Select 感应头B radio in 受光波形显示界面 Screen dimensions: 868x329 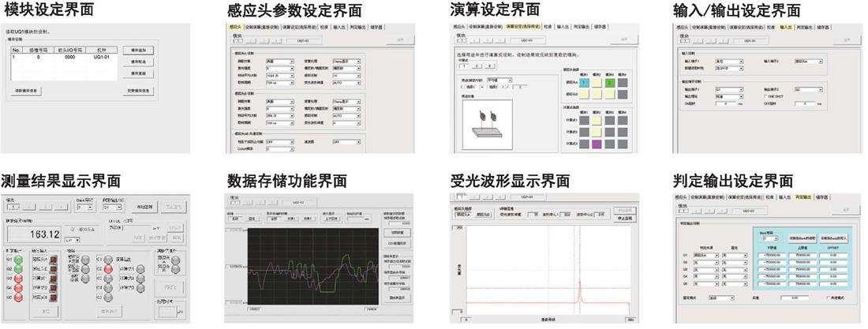[483, 215]
